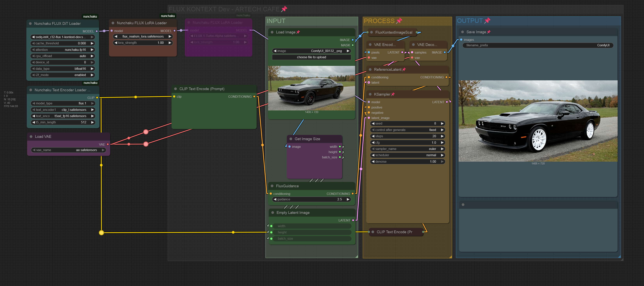The image size is (644, 286).
Task: Click the pin icon on KSampler node
Action: (x=393, y=94)
